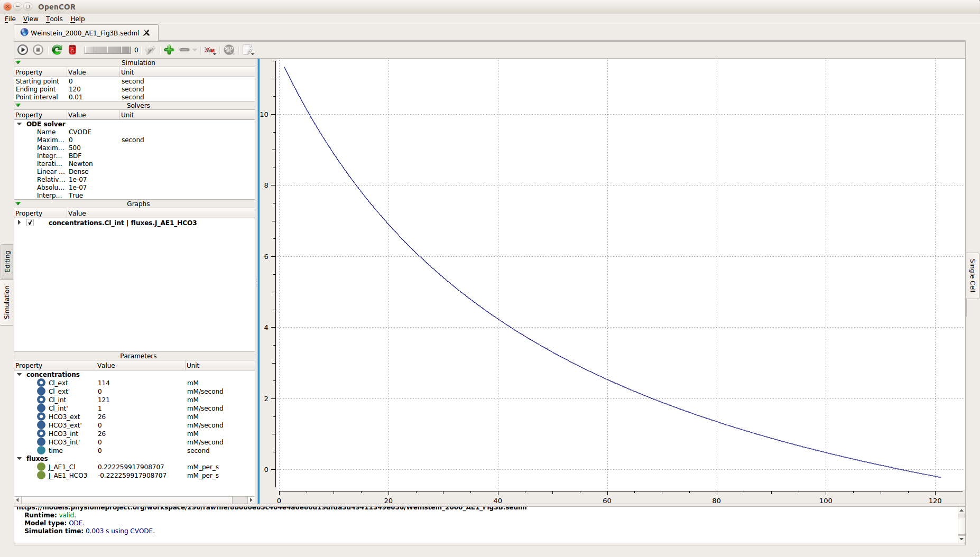Clear simulation data with red bin icon
980x557 pixels.
pyautogui.click(x=72, y=50)
